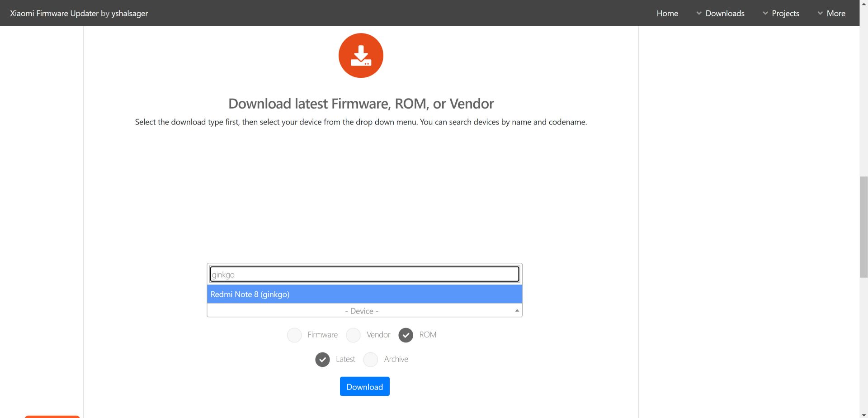
Task: Choose the Latest radio option
Action: coord(322,359)
